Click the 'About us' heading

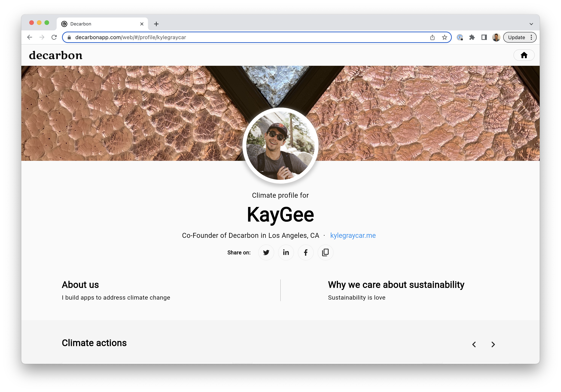tap(80, 285)
